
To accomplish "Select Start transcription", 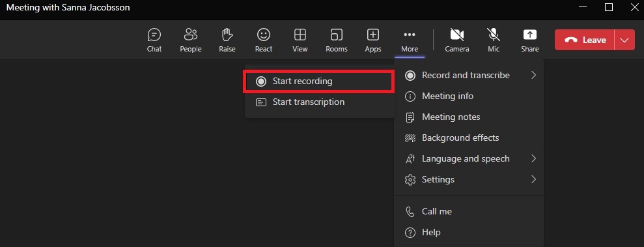I will (x=318, y=102).
